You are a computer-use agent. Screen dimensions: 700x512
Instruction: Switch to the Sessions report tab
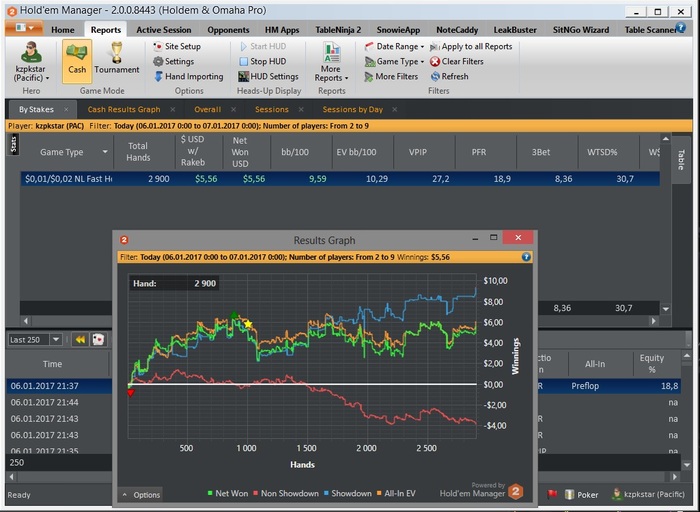(271, 109)
